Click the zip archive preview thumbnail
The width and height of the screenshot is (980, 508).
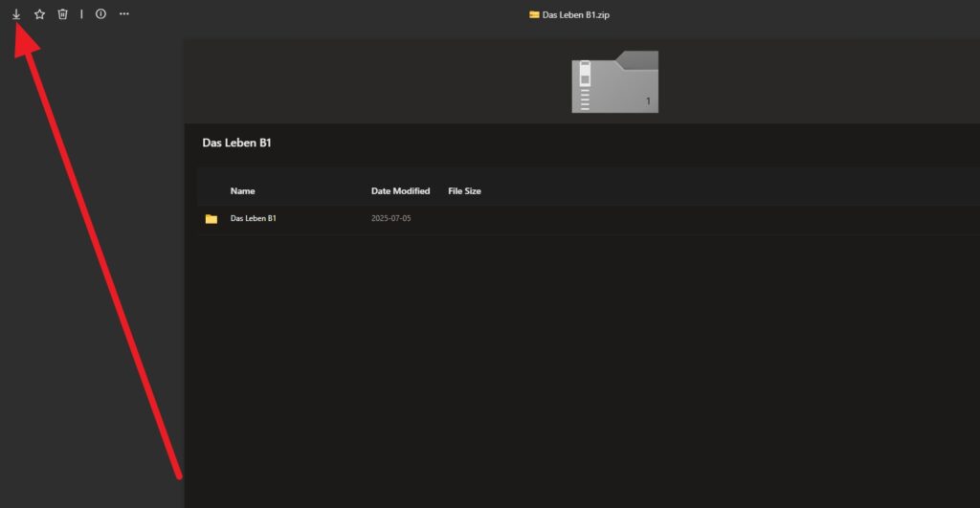(615, 82)
